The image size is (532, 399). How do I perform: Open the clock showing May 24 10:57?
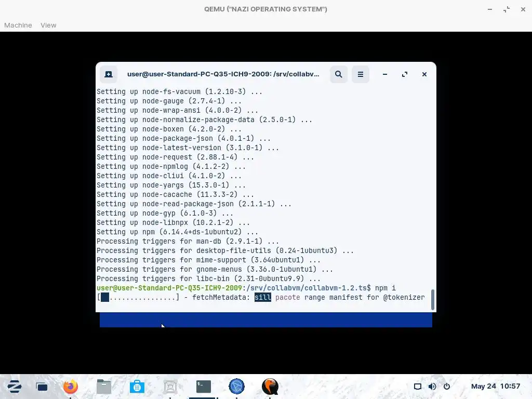[495, 386]
